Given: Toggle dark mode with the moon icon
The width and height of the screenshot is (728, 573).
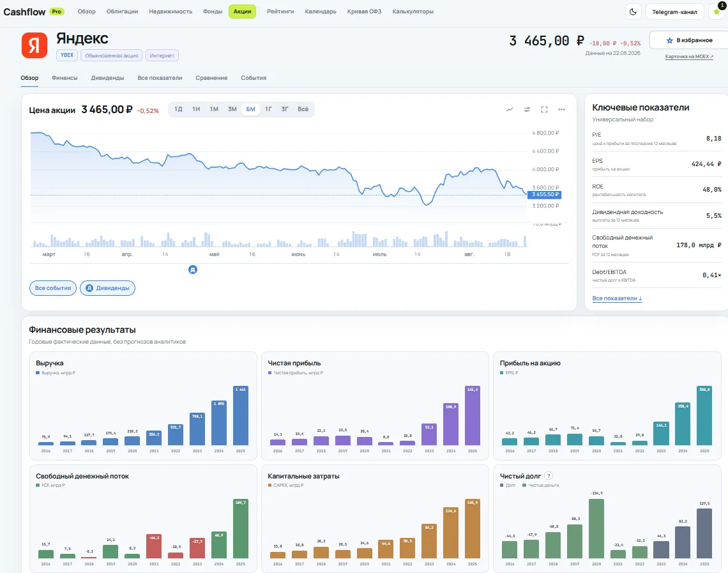Looking at the screenshot, I should pos(633,11).
